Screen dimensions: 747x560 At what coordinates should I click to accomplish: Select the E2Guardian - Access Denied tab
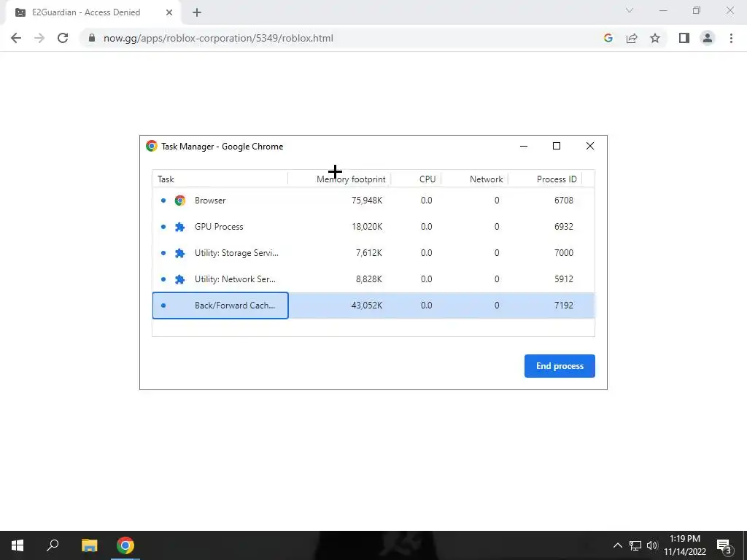[x=94, y=12]
